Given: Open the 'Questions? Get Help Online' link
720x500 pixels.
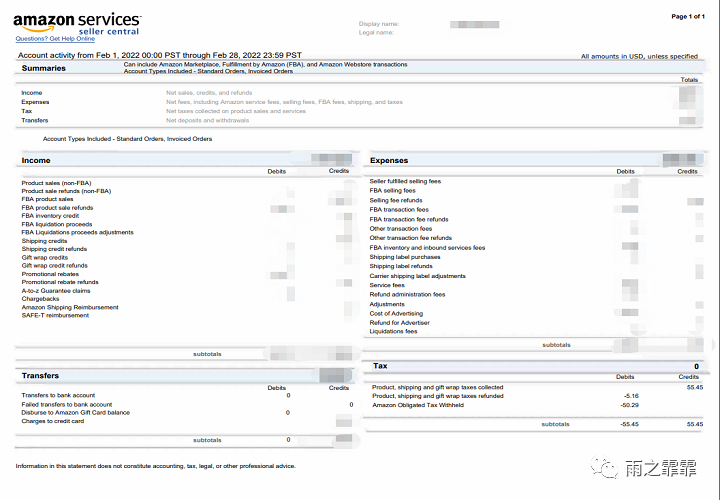Looking at the screenshot, I should pyautogui.click(x=55, y=39).
